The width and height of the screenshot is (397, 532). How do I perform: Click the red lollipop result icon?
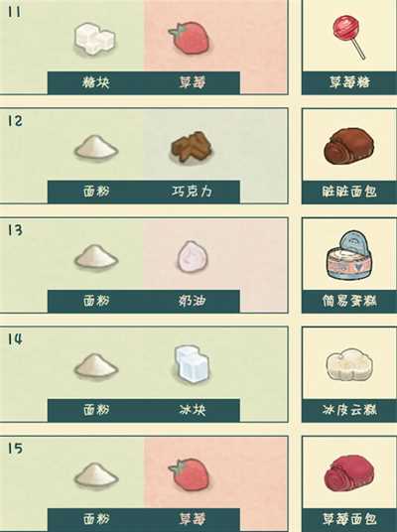pyautogui.click(x=348, y=37)
